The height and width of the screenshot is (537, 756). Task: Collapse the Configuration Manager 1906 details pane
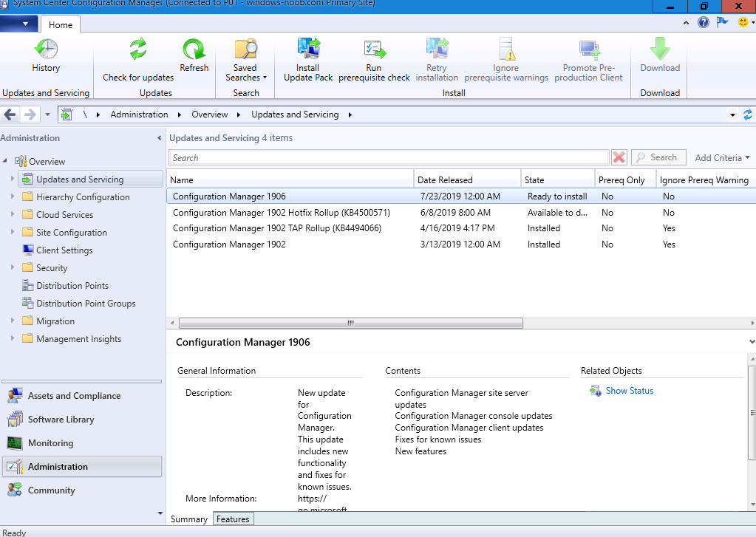[x=752, y=342]
